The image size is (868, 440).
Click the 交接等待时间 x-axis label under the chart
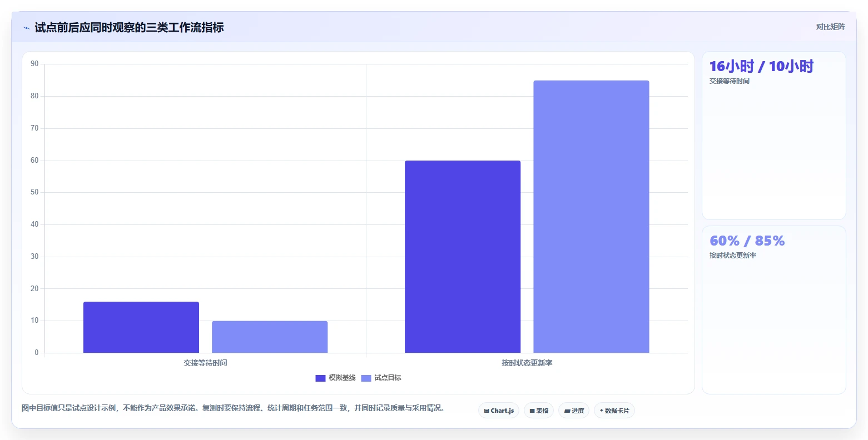point(205,363)
